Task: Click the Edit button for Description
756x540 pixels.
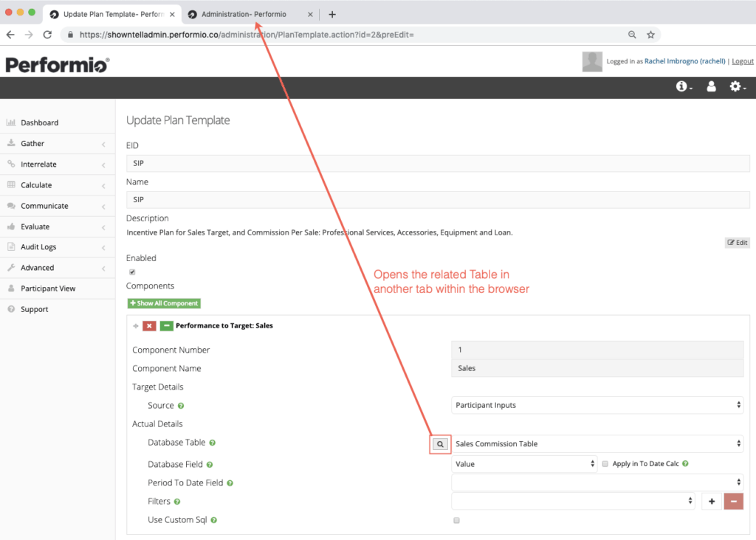Action: pyautogui.click(x=738, y=243)
